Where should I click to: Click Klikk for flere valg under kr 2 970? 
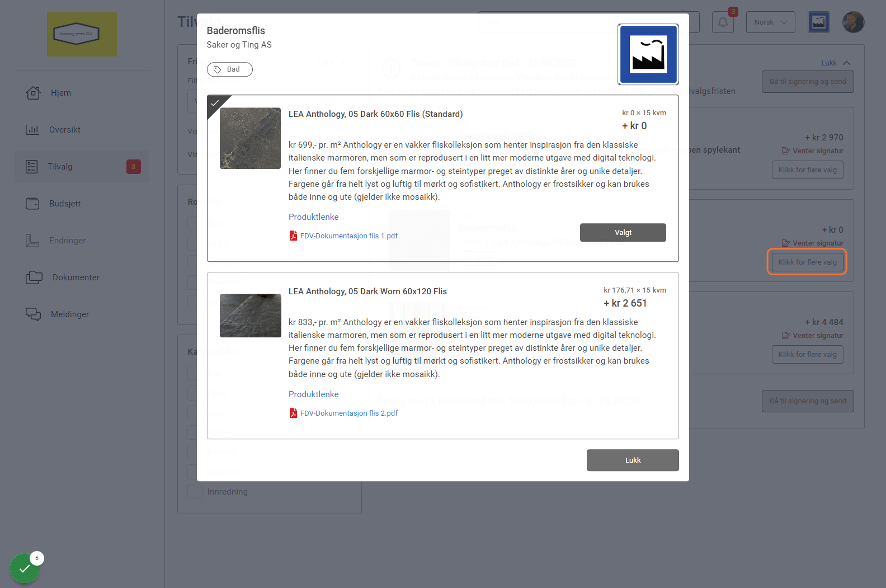808,170
